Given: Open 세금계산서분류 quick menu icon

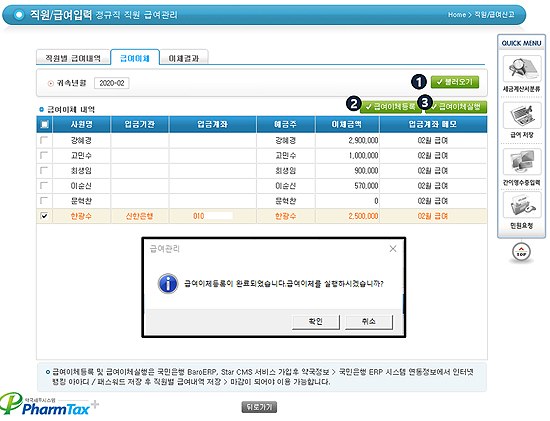Looking at the screenshot, I should pyautogui.click(x=522, y=68).
